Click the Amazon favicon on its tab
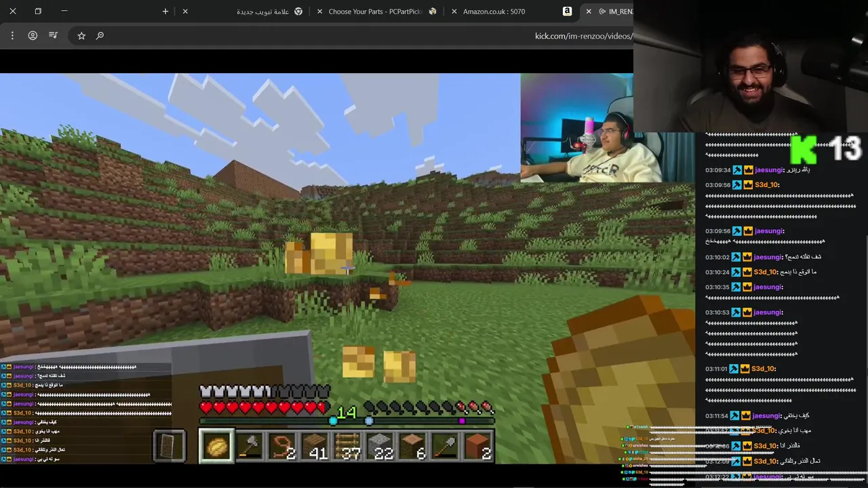The height and width of the screenshot is (488, 868). click(x=567, y=12)
